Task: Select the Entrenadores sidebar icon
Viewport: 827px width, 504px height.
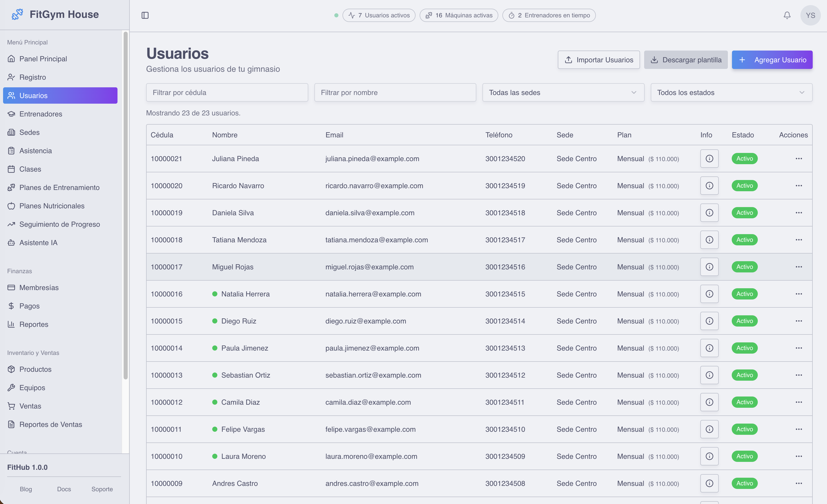Action: pos(11,114)
